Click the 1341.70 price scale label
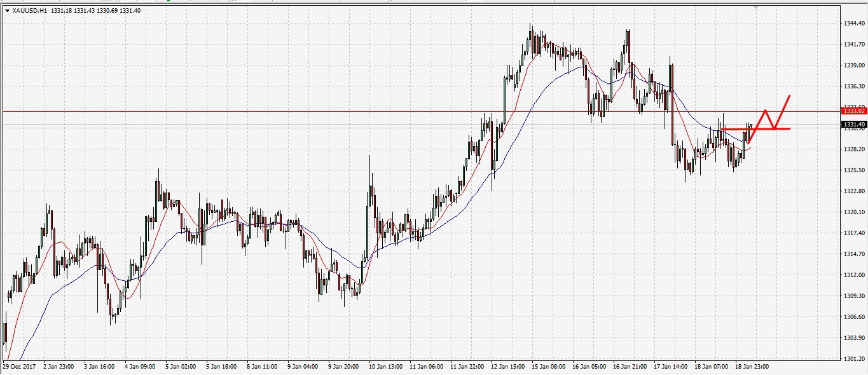This screenshot has height=375, width=868. point(853,44)
